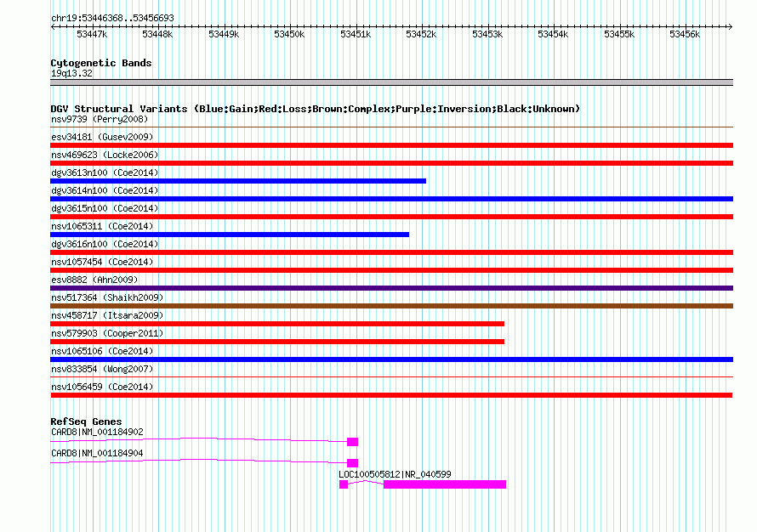Screen dimensions: 757x532
Task: Select the blue dgv3613n100 gain bar
Action: click(x=238, y=181)
